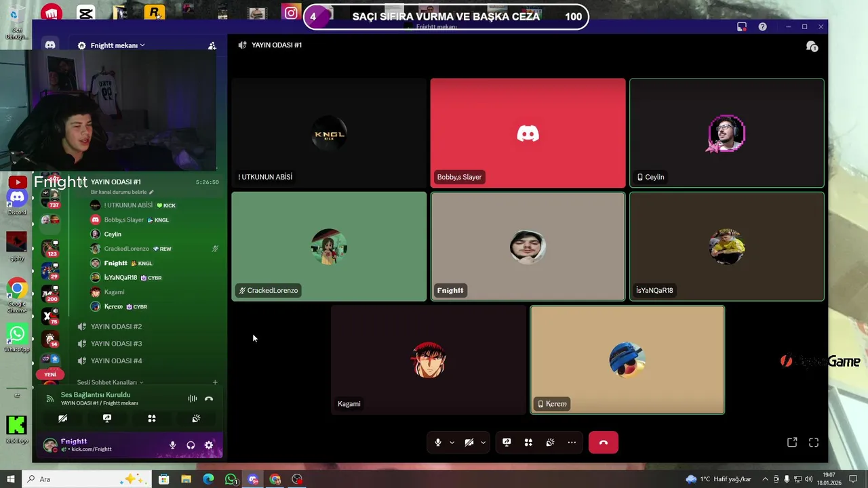Set channel status Bir kanal durumu belirle
The height and width of the screenshot is (488, 868).
coord(122,192)
